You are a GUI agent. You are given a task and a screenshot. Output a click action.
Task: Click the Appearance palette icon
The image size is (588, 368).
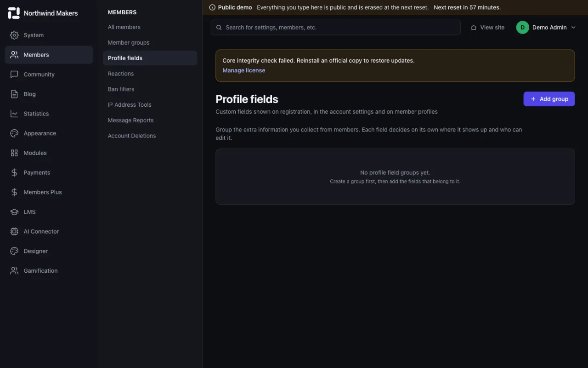click(x=14, y=133)
